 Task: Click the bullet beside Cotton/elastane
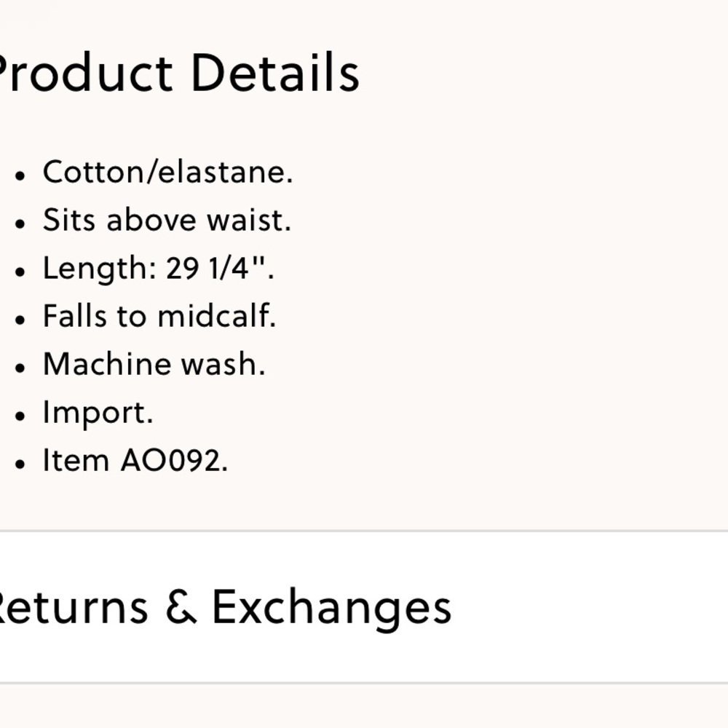20,175
